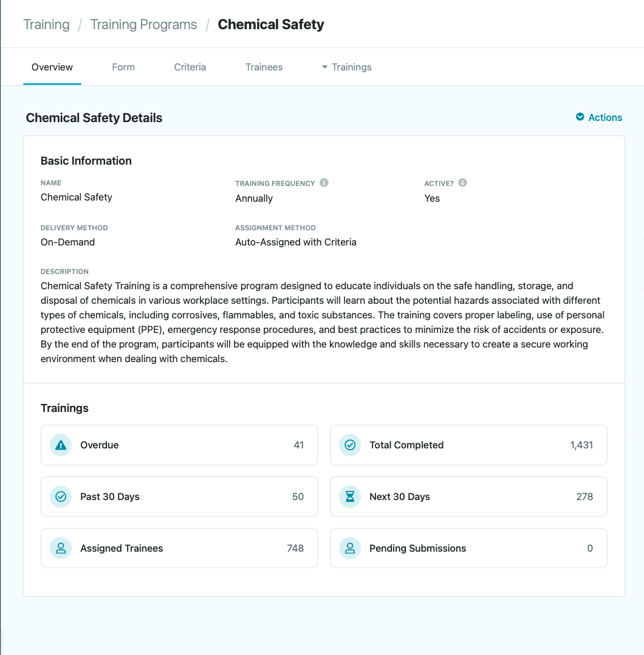644x655 pixels.
Task: Open the Overdue trainings card
Action: [179, 445]
